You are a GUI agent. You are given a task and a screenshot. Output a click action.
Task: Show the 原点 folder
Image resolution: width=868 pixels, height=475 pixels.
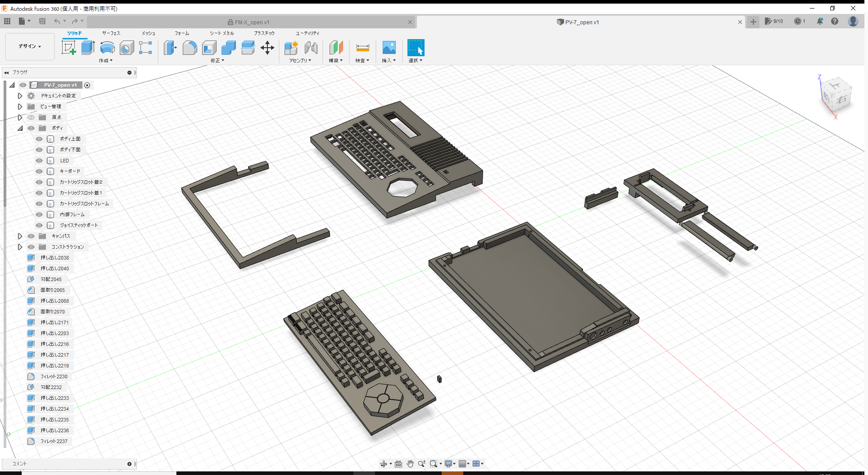click(x=31, y=117)
